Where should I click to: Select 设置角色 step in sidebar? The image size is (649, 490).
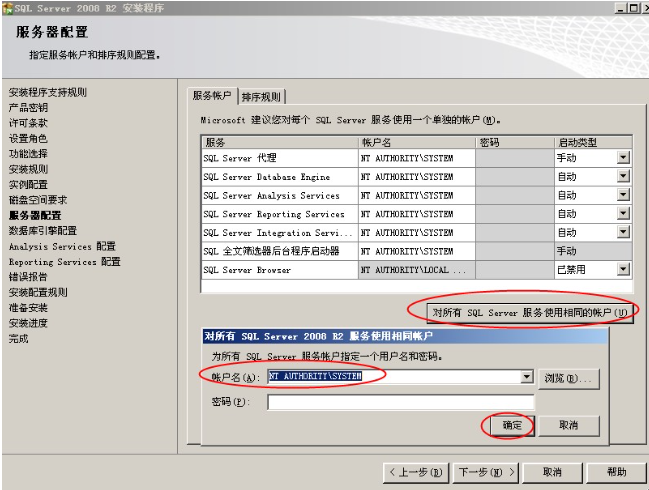pos(28,138)
